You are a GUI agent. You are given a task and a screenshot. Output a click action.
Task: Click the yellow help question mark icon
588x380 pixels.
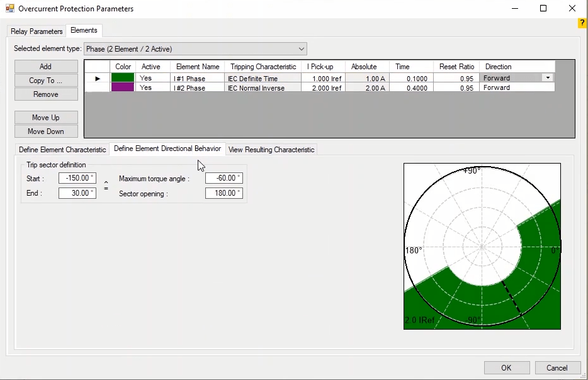click(582, 23)
